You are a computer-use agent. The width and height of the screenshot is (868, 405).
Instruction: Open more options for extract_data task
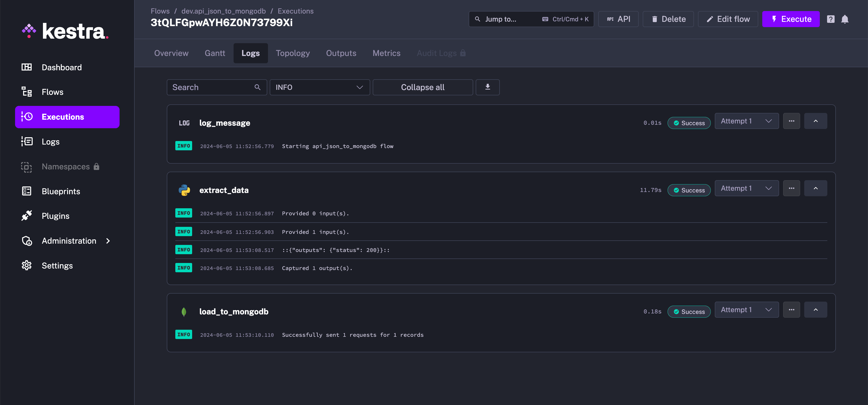click(791, 188)
